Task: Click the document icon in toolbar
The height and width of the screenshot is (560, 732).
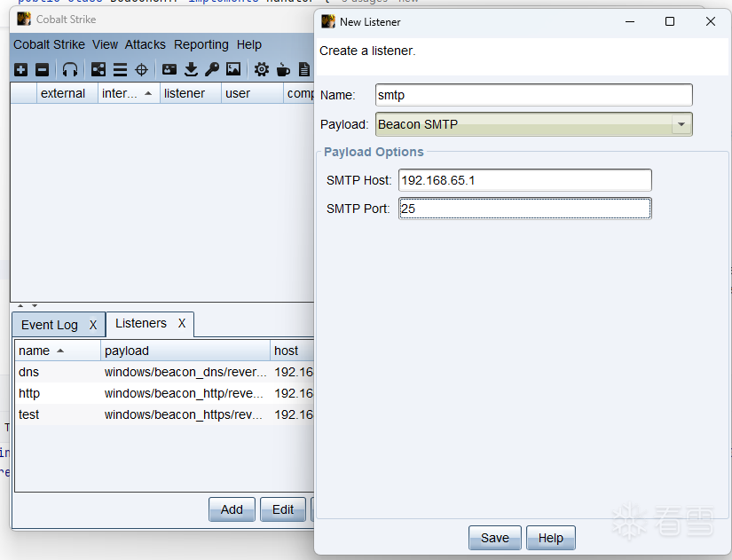Action: click(304, 69)
